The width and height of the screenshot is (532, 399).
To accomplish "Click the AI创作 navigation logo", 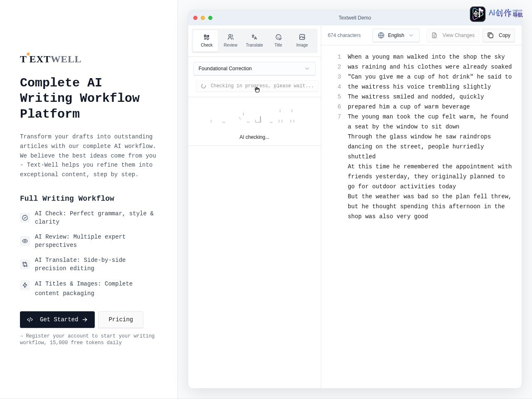I will click(x=496, y=14).
